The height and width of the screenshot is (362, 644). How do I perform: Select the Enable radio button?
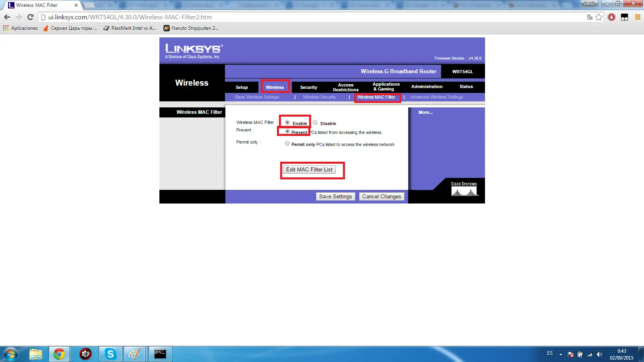(x=287, y=122)
